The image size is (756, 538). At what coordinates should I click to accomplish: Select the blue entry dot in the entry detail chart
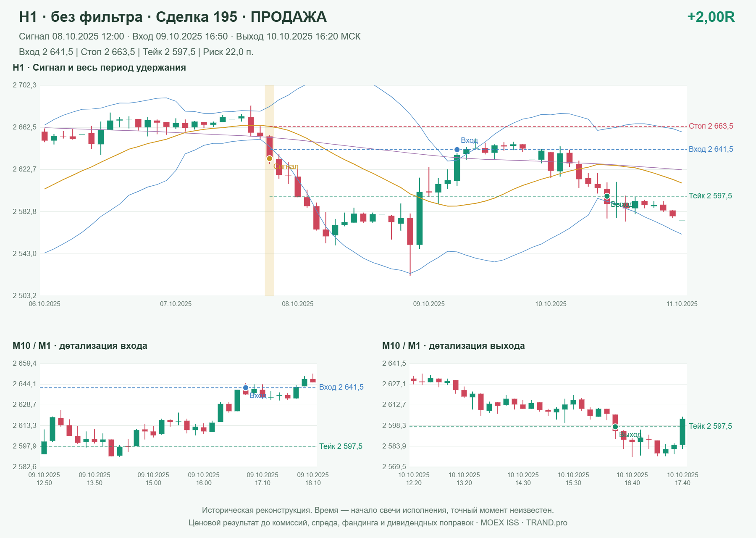coord(246,388)
